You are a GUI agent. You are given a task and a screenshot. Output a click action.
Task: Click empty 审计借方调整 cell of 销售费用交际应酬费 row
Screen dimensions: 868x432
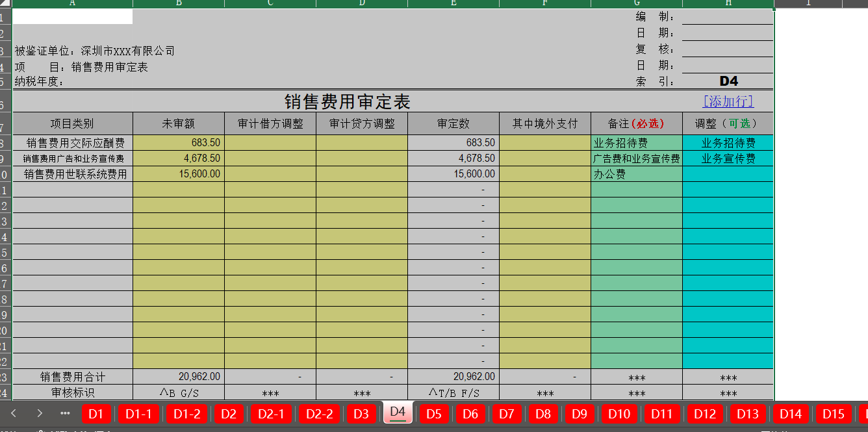click(270, 143)
